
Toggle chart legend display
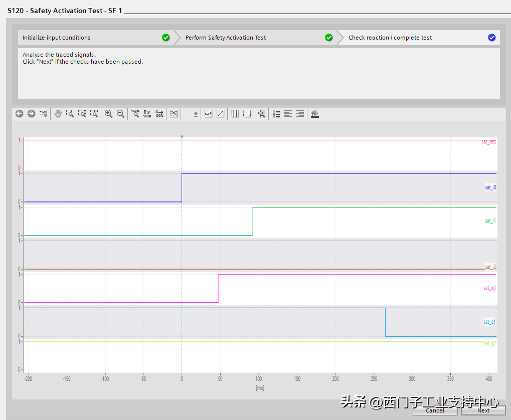[x=276, y=114]
